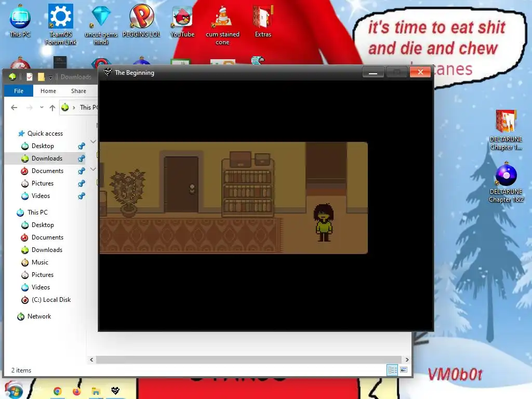Click the horizontal scrollbar right arrow

pos(407,360)
